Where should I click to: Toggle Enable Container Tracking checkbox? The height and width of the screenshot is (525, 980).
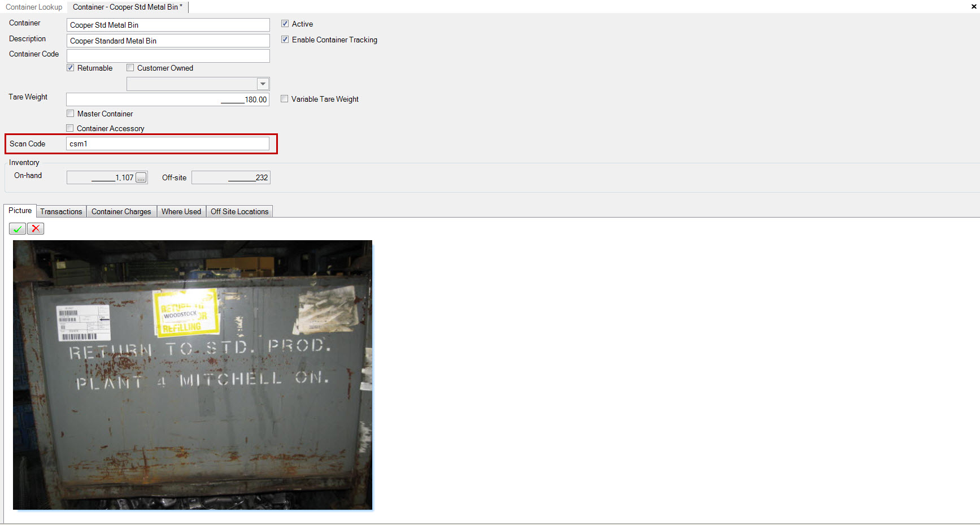pos(285,40)
